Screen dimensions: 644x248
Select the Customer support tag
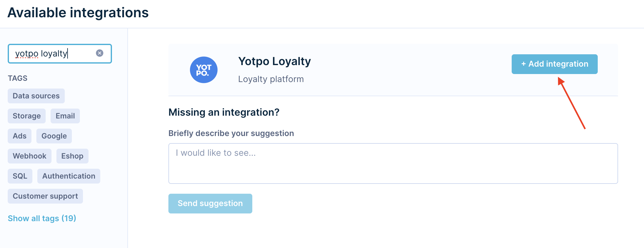coord(45,196)
